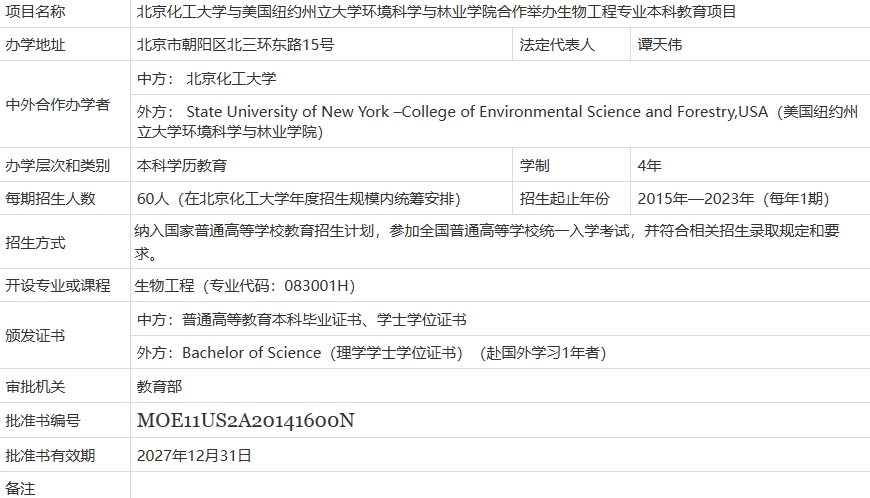
Task: Click the 生物工程 major code text
Action: pyautogui.click(x=245, y=286)
